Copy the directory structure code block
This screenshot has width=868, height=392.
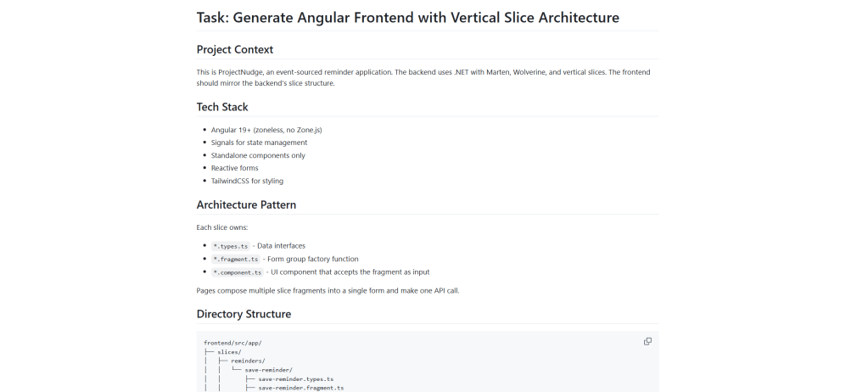pos(647,341)
